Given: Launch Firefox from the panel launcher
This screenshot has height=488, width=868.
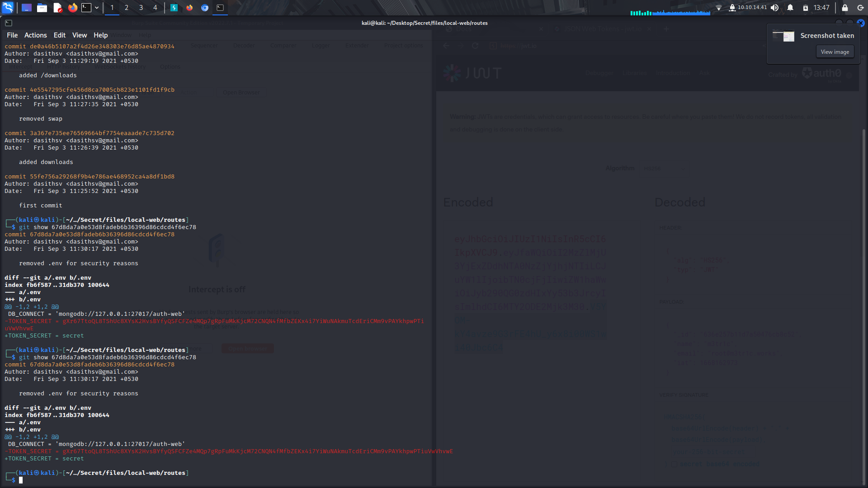Looking at the screenshot, I should point(73,8).
